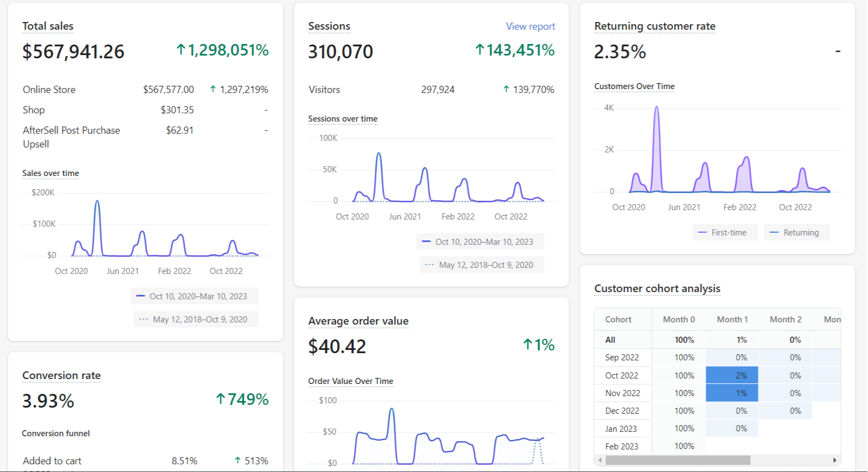Open the Sessions View report link

tap(530, 26)
